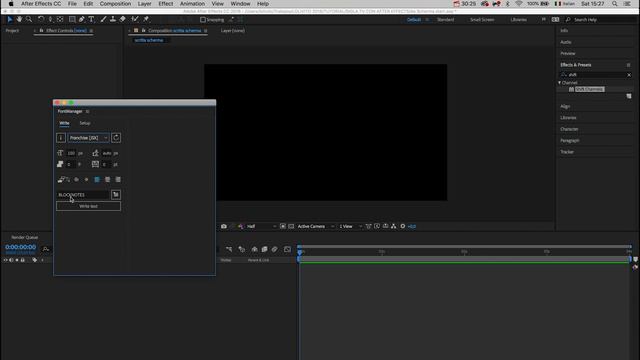The width and height of the screenshot is (640, 360).
Task: Select the Small Screen workspace
Action: tap(482, 20)
